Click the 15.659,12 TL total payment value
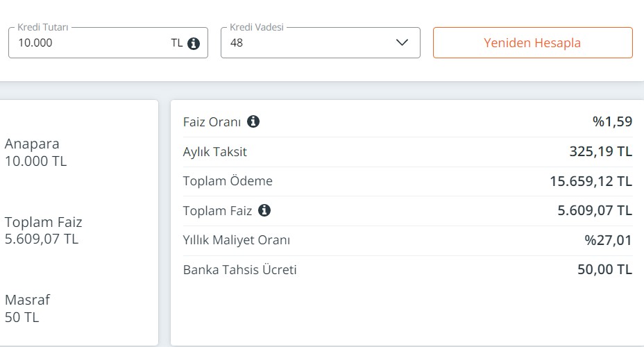The image size is (644, 347). coord(591,181)
